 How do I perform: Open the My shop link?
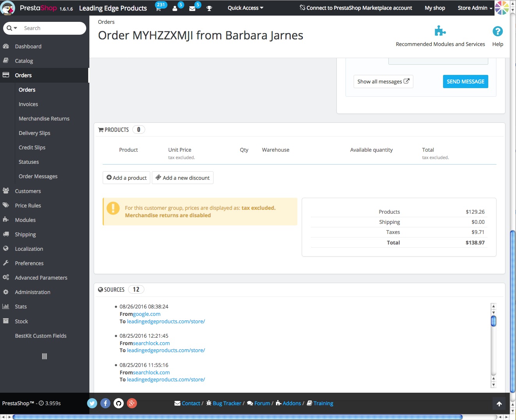coord(435,8)
